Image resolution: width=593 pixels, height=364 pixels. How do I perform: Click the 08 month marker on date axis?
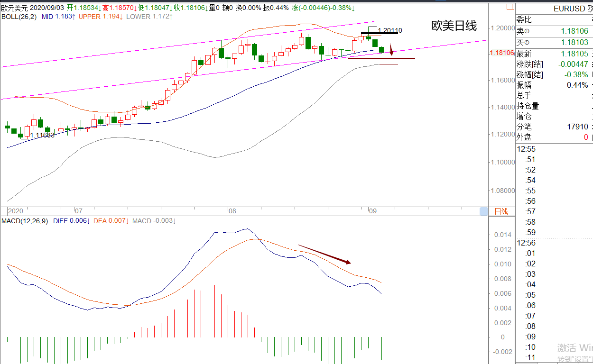[x=232, y=211]
